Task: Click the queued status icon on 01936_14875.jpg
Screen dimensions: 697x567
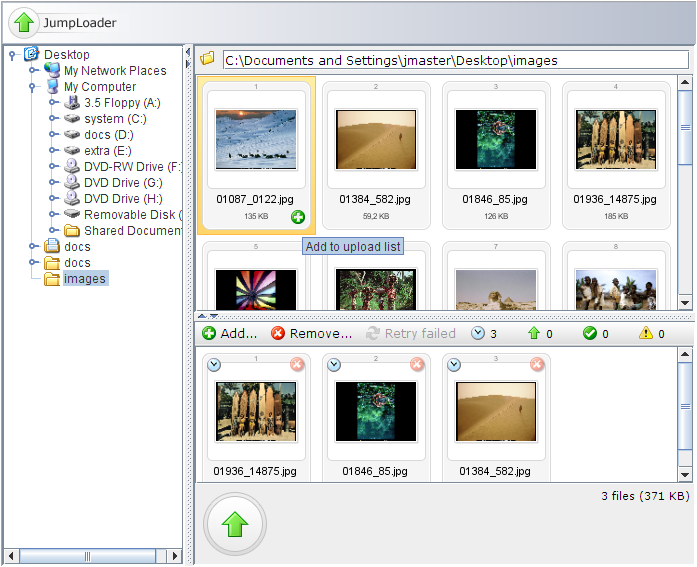Action: coord(214,365)
